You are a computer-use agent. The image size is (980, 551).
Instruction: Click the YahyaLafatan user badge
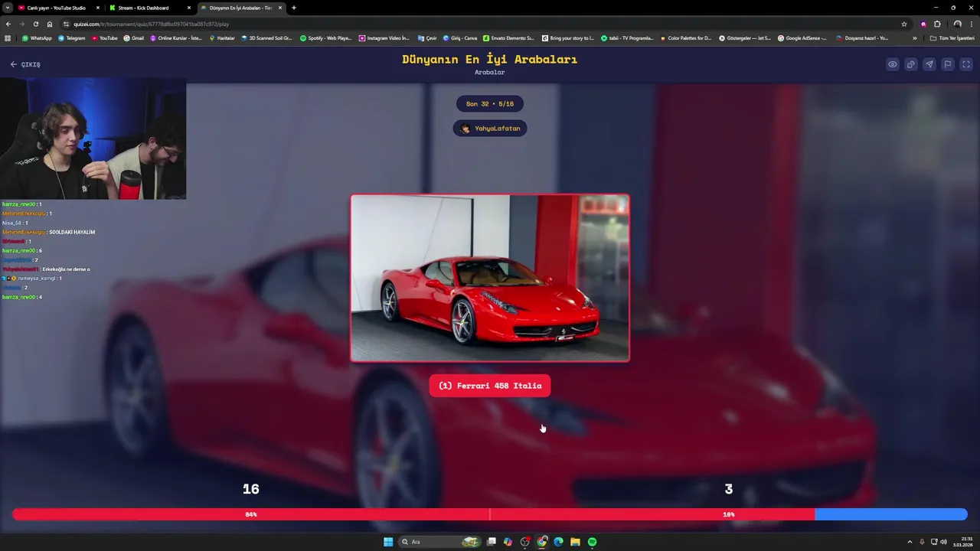point(490,129)
